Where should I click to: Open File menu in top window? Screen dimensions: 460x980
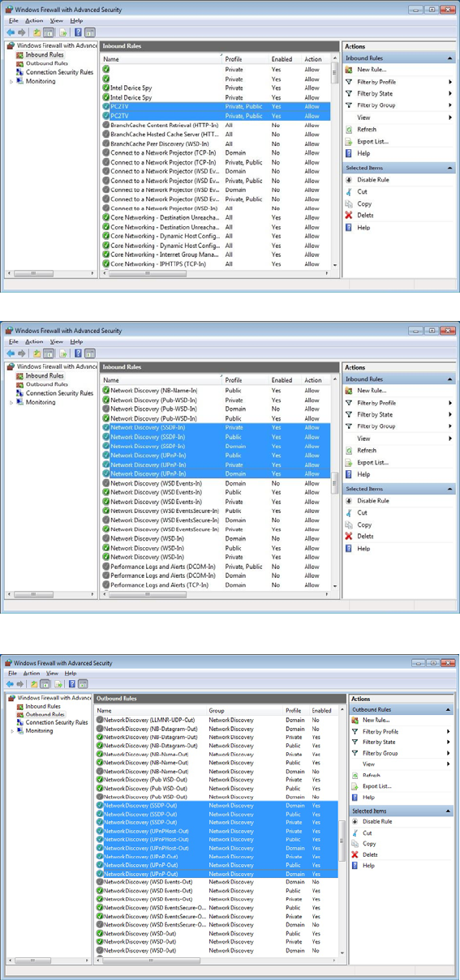(13, 20)
